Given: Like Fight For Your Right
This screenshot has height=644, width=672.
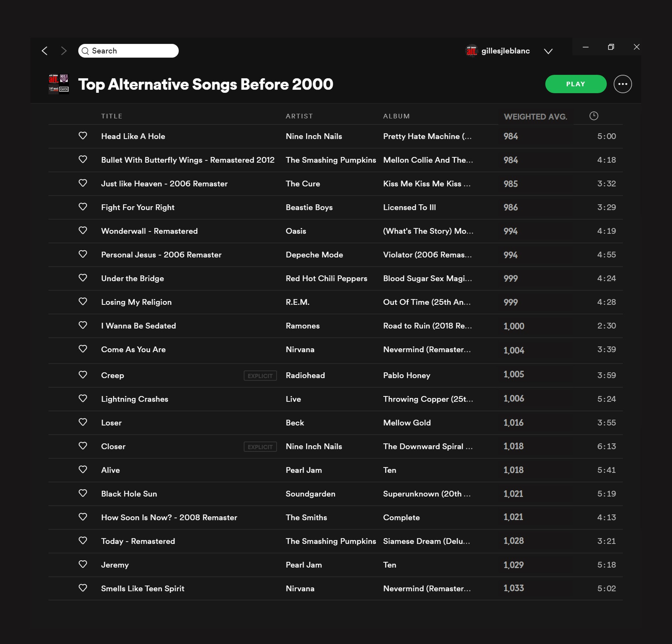Looking at the screenshot, I should pos(83,207).
